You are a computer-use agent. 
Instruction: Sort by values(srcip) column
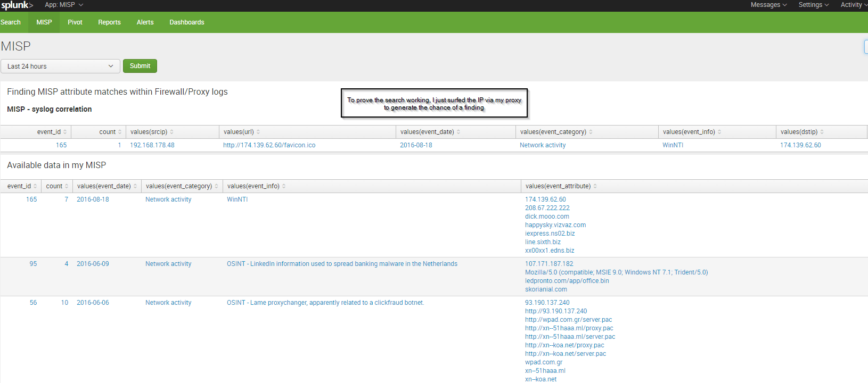[152, 132]
